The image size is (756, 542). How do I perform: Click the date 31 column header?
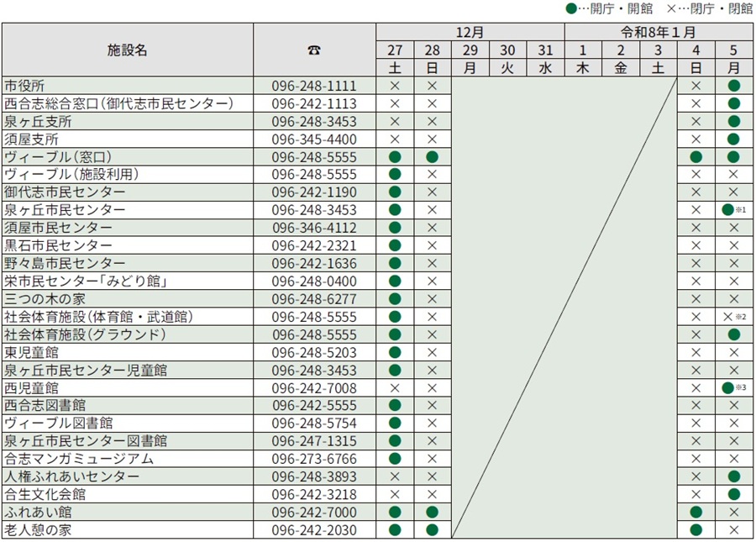545,50
